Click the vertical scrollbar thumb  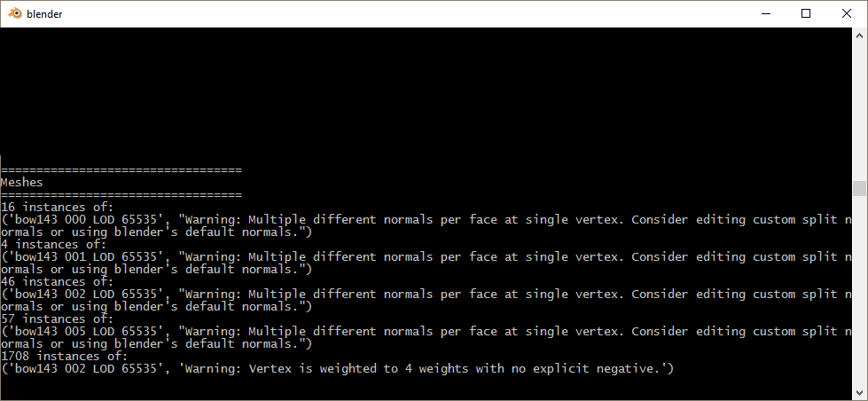[859, 188]
